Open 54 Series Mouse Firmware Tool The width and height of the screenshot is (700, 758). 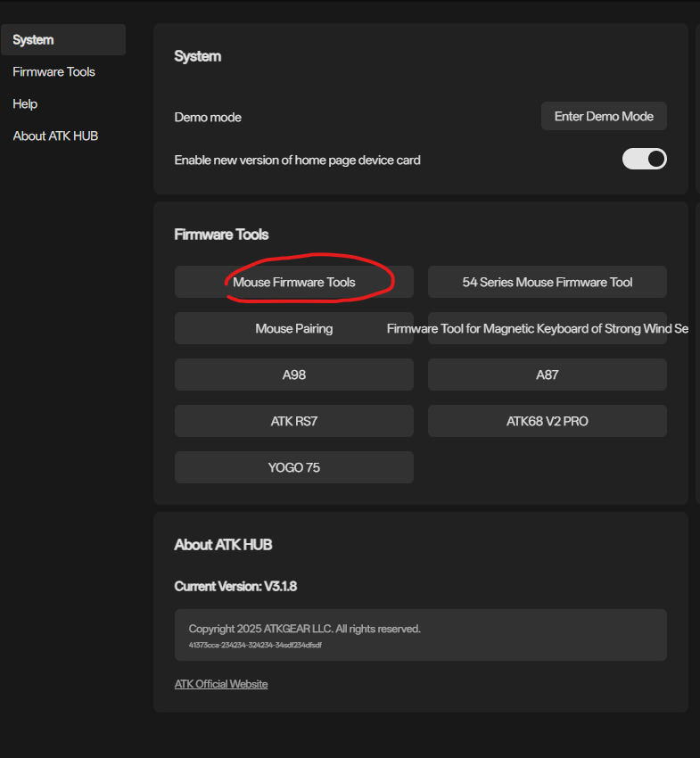coord(548,282)
